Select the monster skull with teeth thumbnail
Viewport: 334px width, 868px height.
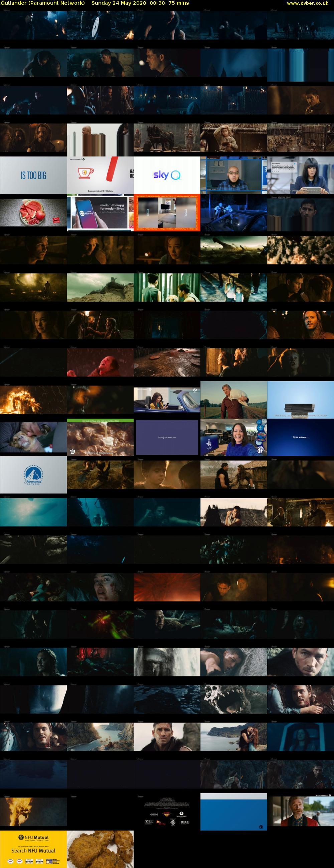pyautogui.click(x=234, y=699)
